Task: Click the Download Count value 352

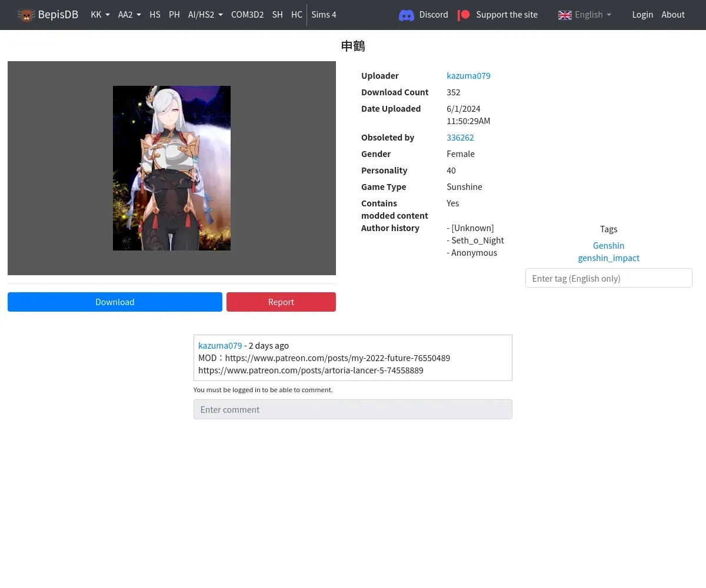Action: click(453, 92)
